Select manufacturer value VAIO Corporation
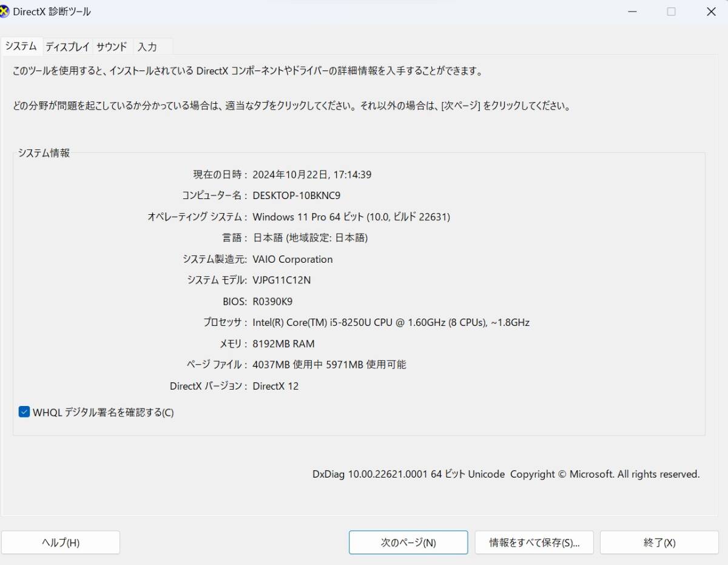Image resolution: width=728 pixels, height=565 pixels. click(292, 259)
